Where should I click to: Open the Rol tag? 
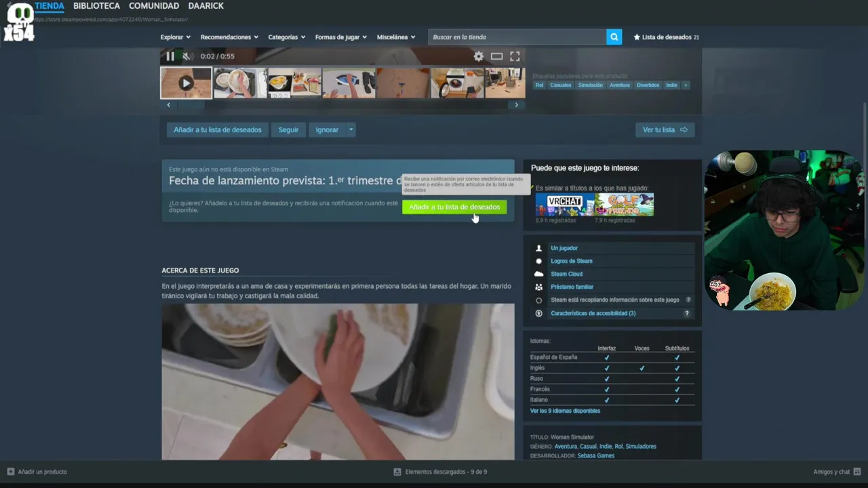pos(539,85)
